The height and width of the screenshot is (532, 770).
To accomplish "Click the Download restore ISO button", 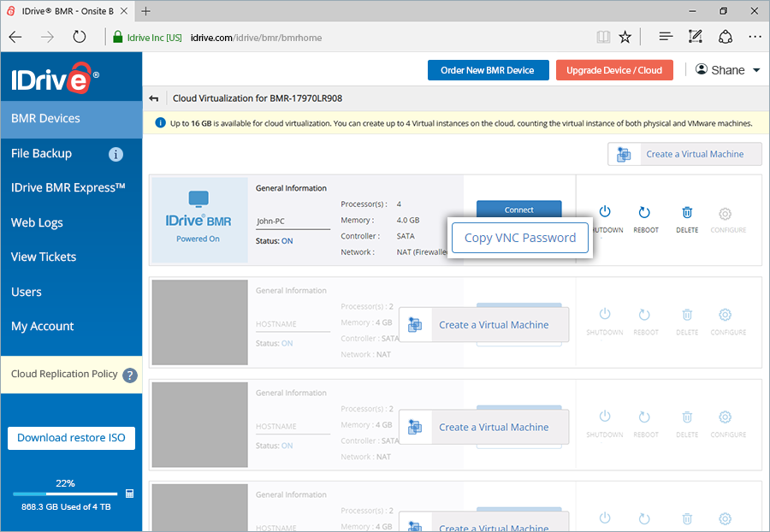I will tap(71, 438).
